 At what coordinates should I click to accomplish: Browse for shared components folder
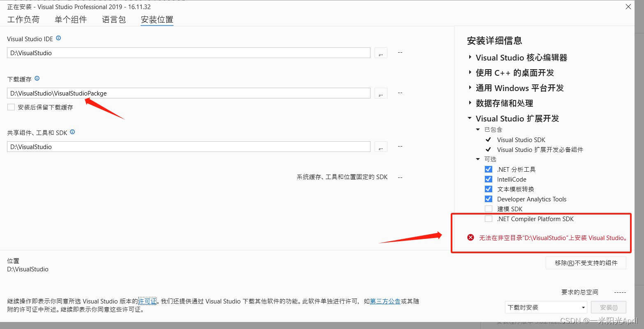click(x=381, y=147)
